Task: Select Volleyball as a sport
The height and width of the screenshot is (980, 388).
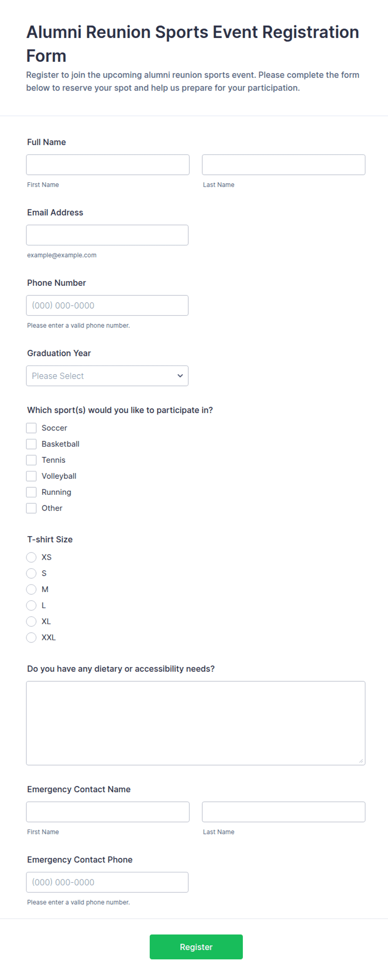Action: 31,476
